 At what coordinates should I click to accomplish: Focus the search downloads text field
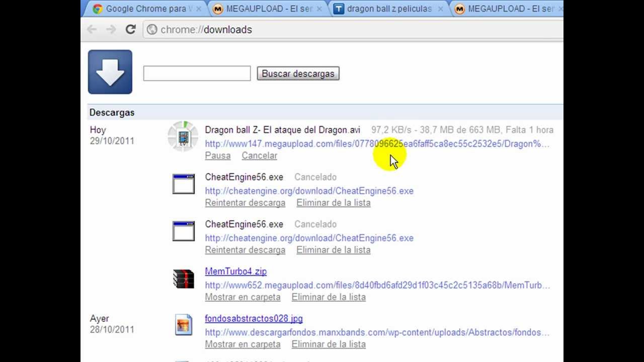click(197, 73)
